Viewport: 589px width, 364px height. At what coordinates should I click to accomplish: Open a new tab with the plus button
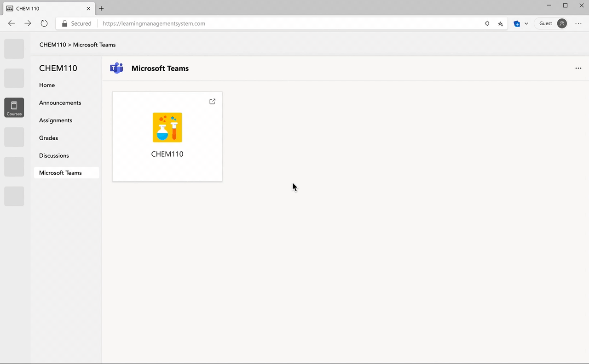(101, 8)
